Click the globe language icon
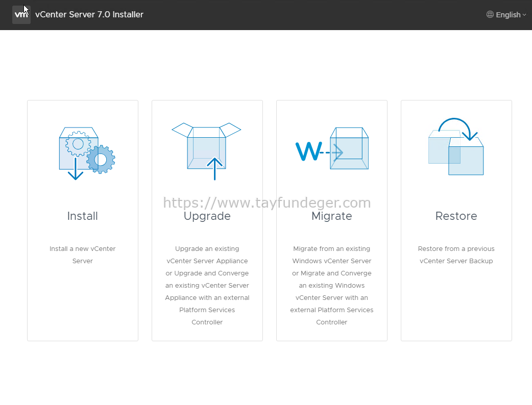532x405 pixels. click(x=490, y=15)
